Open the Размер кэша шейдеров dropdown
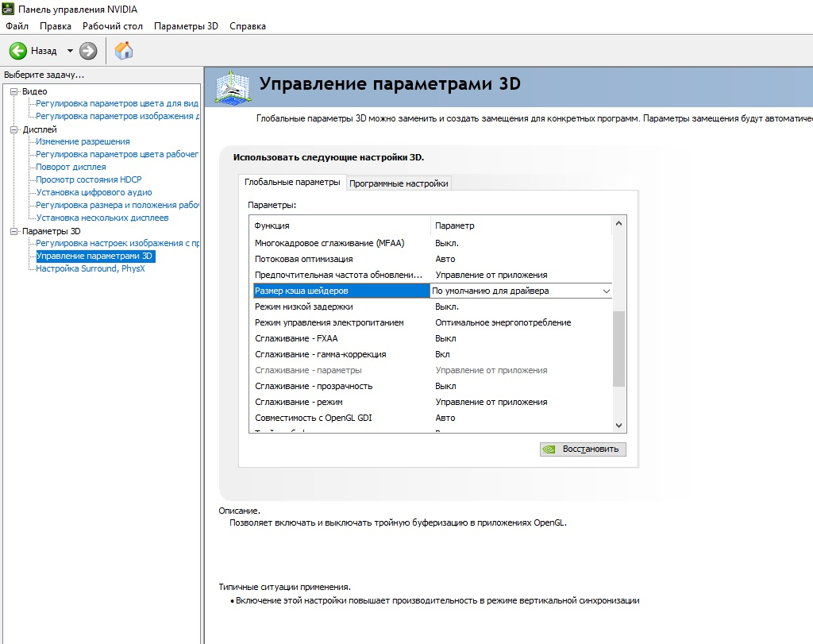Viewport: 813px width, 644px height. (521, 291)
